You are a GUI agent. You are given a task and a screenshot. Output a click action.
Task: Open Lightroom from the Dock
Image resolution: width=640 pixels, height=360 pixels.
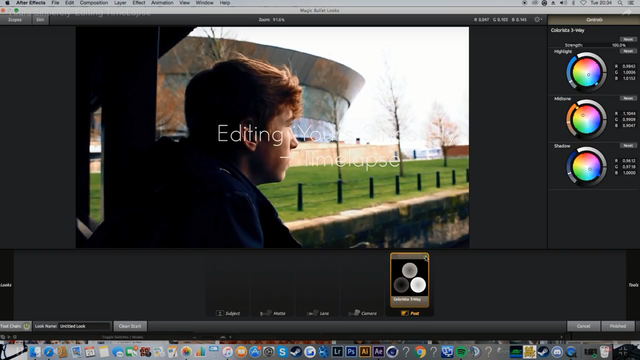pos(337,351)
